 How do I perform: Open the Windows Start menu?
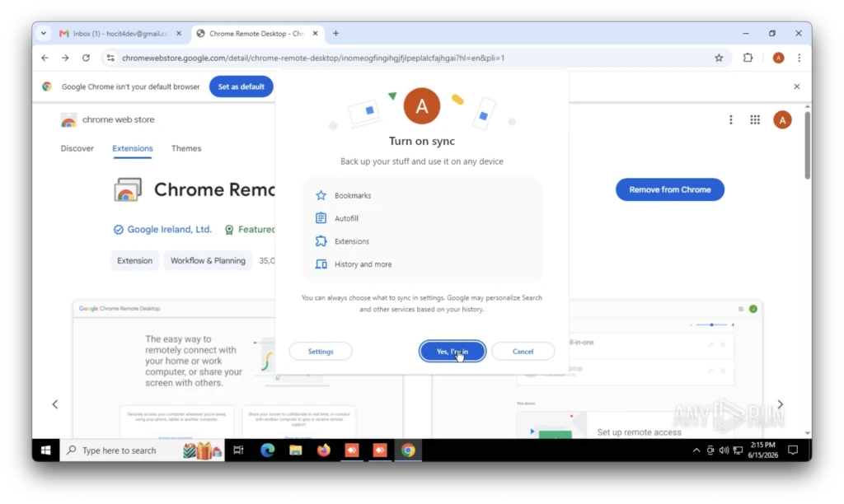click(x=46, y=450)
